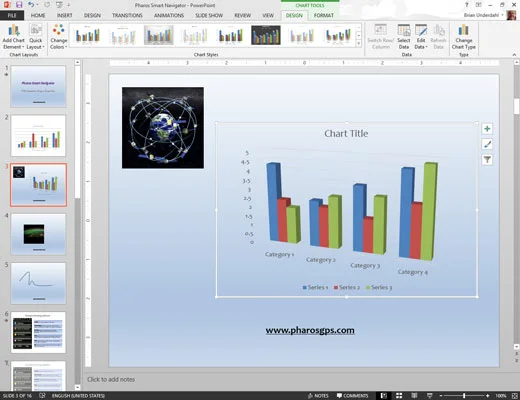
Task: Select slide 5 thumbnail with curve
Action: tap(38, 284)
